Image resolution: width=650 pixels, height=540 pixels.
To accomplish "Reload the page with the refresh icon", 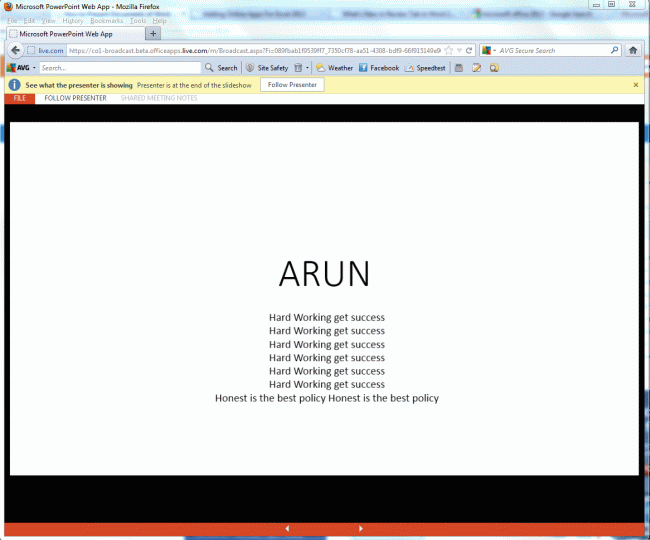I will (x=469, y=51).
